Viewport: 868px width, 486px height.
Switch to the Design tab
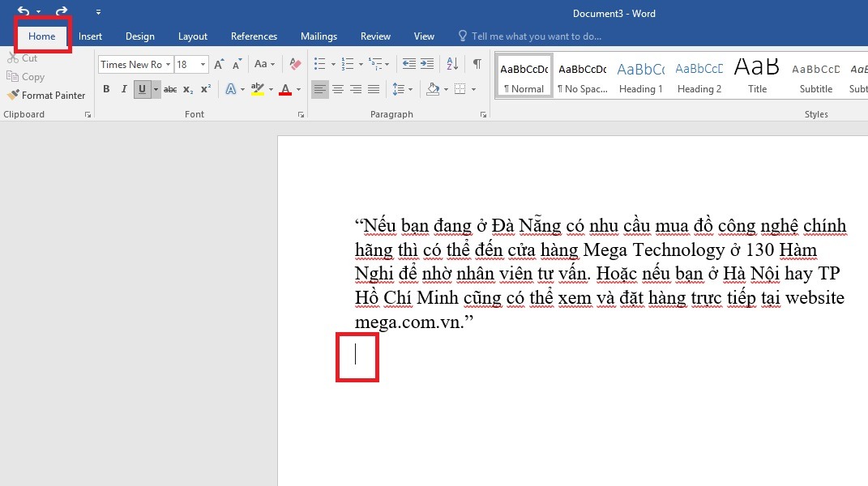point(140,36)
